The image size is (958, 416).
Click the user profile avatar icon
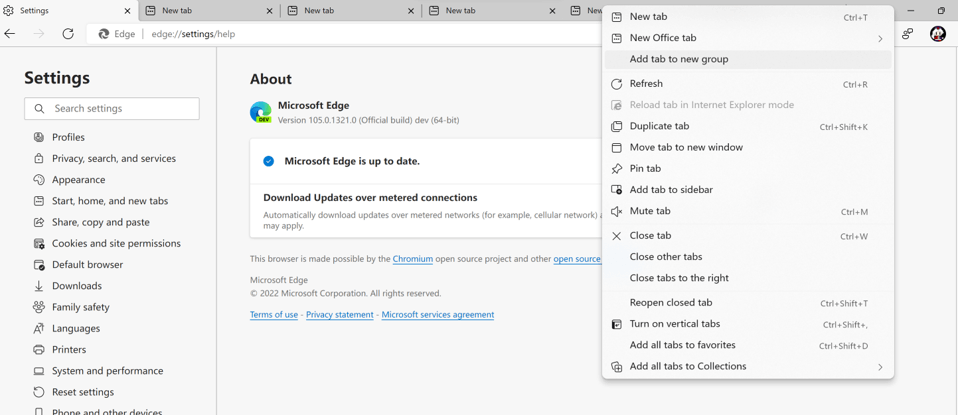(x=937, y=34)
